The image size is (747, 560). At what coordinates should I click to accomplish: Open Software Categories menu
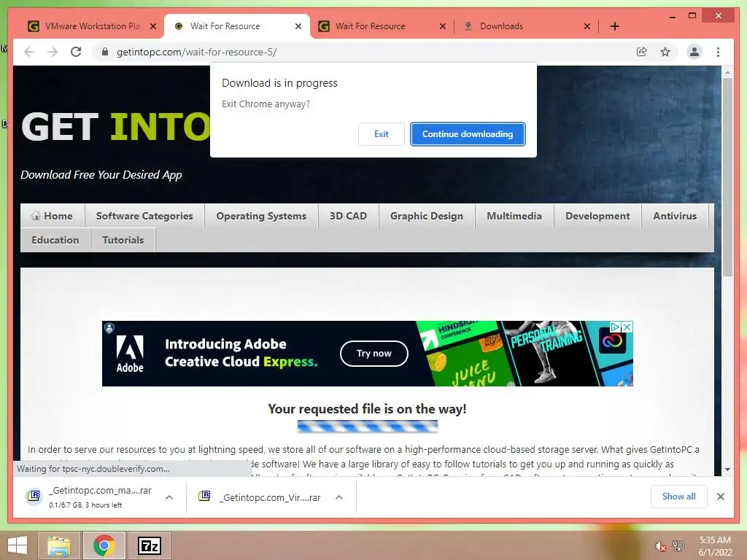(x=144, y=216)
